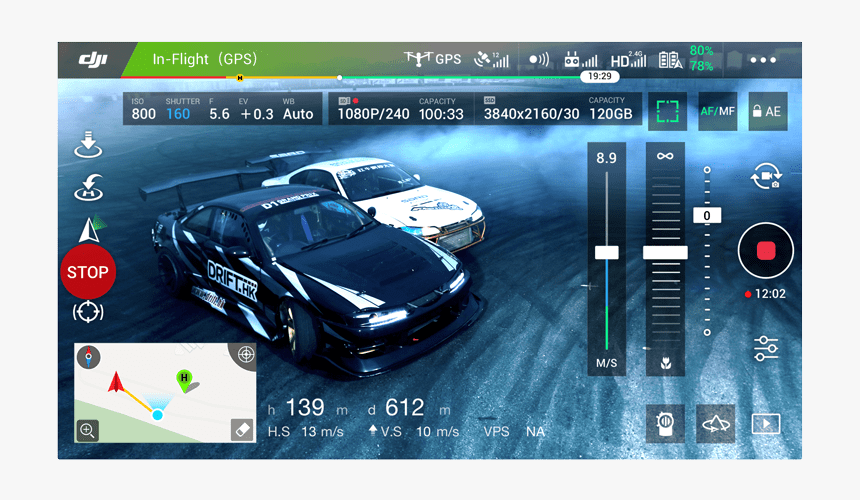Tap the return-to-home icon
The width and height of the screenshot is (860, 500).
(x=88, y=188)
